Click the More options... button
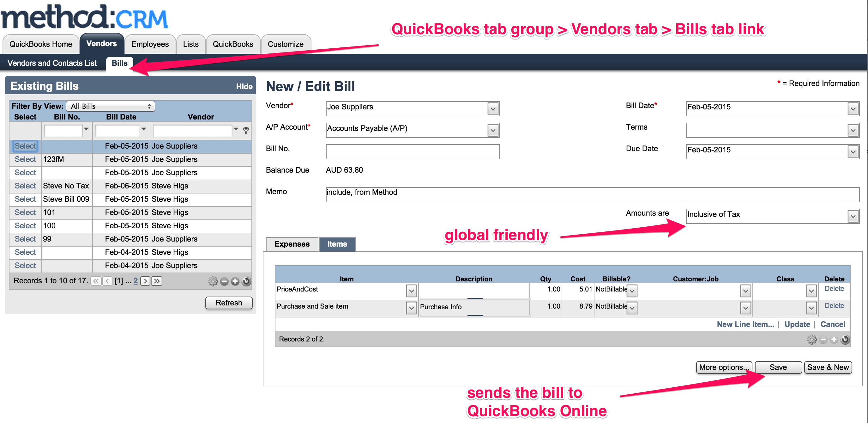868x436 pixels. (x=724, y=367)
